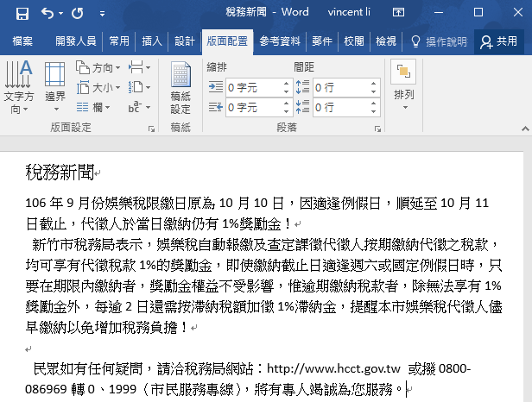Screen dimensions: 532x402
Task: Open the 方向 orientation dropdown
Action: 98,68
